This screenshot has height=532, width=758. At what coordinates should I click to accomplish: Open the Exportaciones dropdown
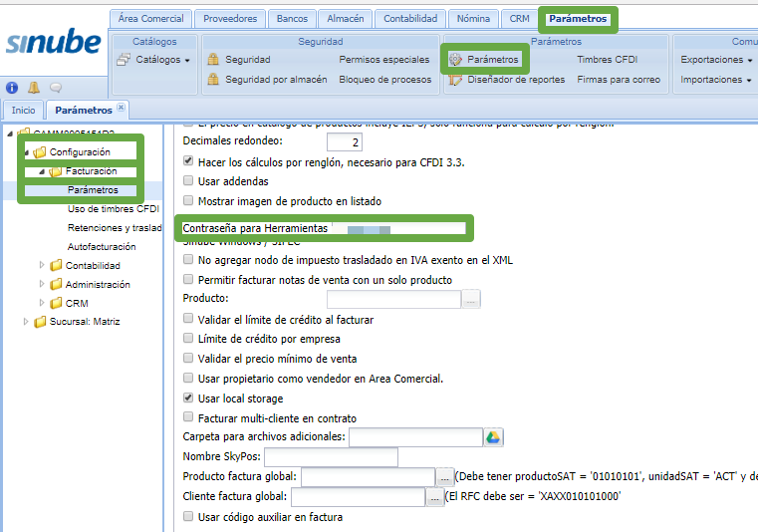pos(715,60)
